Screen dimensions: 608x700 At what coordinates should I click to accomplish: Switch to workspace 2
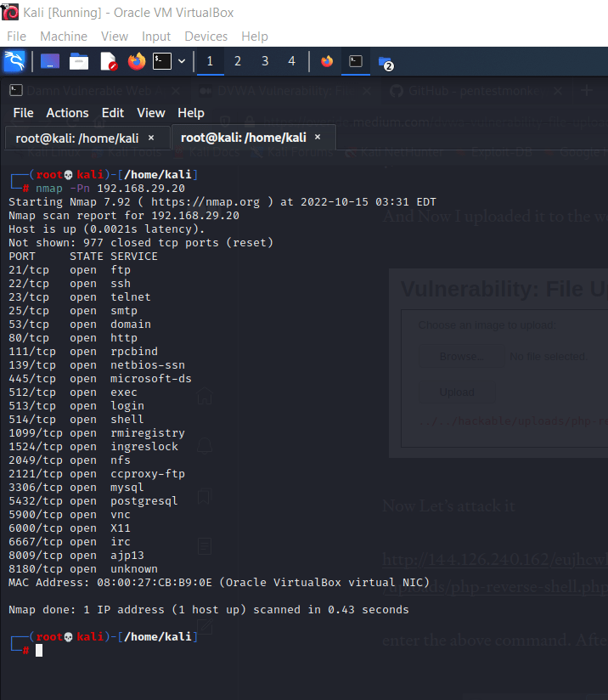238,61
